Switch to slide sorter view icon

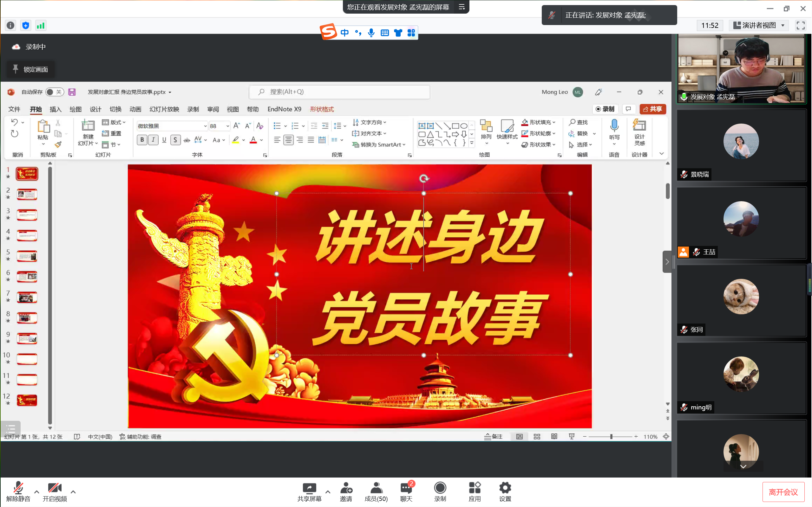[537, 437]
